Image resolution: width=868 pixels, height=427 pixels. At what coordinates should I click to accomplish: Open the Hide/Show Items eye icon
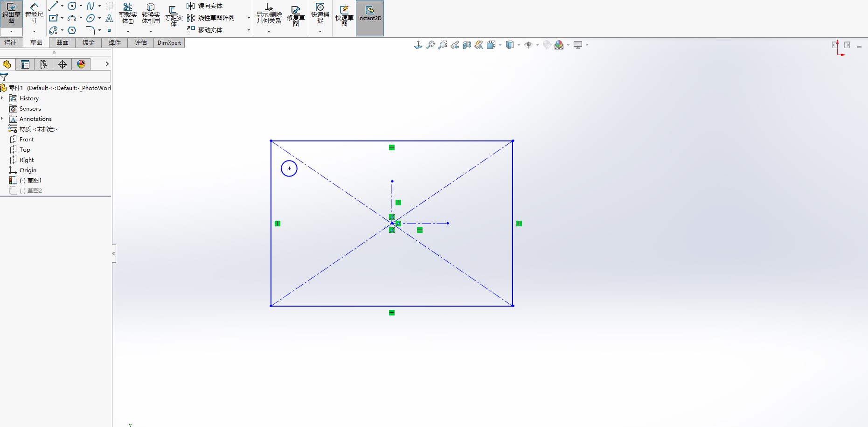pyautogui.click(x=528, y=45)
